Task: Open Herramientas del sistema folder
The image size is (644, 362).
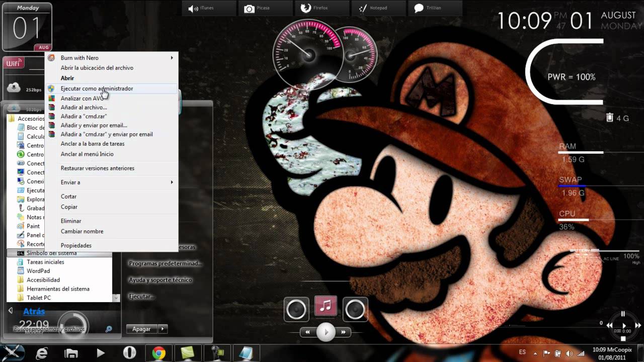Action: click(58, 289)
